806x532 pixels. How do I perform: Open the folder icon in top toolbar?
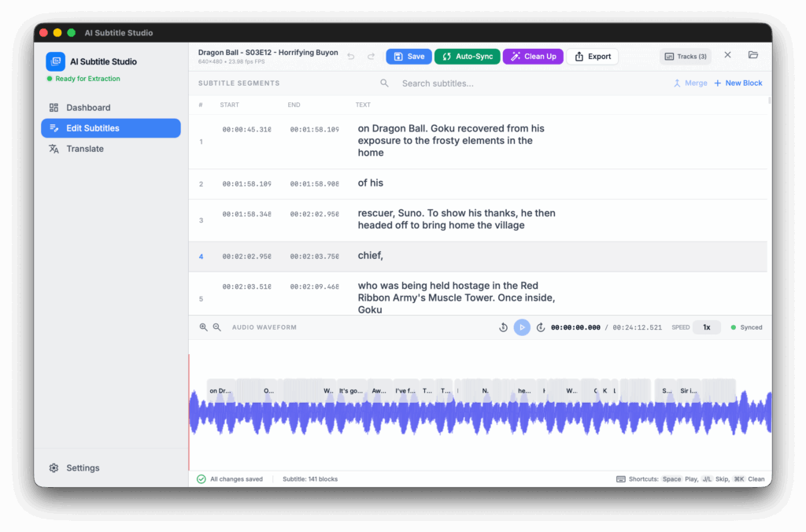753,56
